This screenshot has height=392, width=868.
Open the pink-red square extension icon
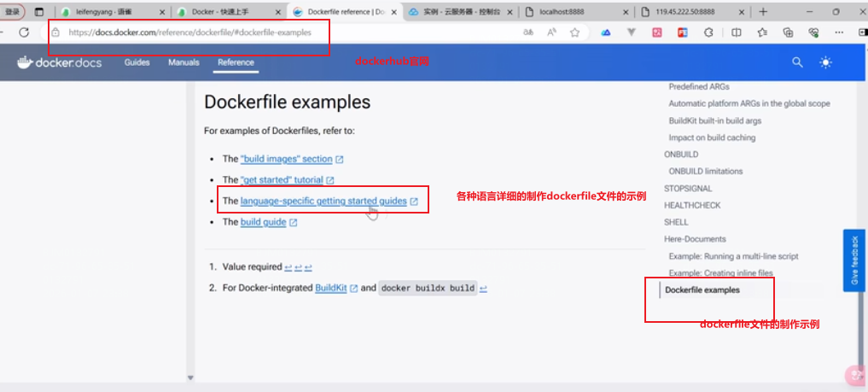pyautogui.click(x=657, y=32)
